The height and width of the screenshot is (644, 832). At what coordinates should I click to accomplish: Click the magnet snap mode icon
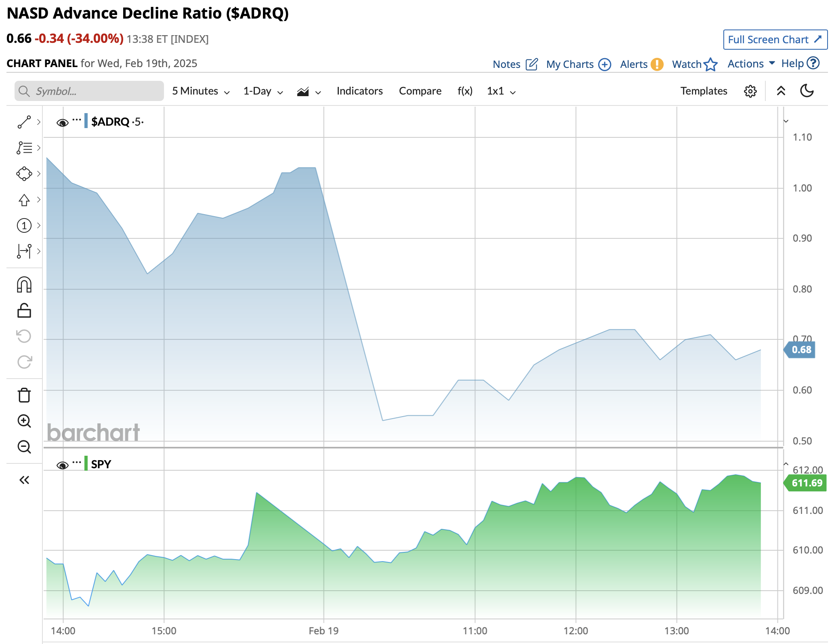point(24,285)
